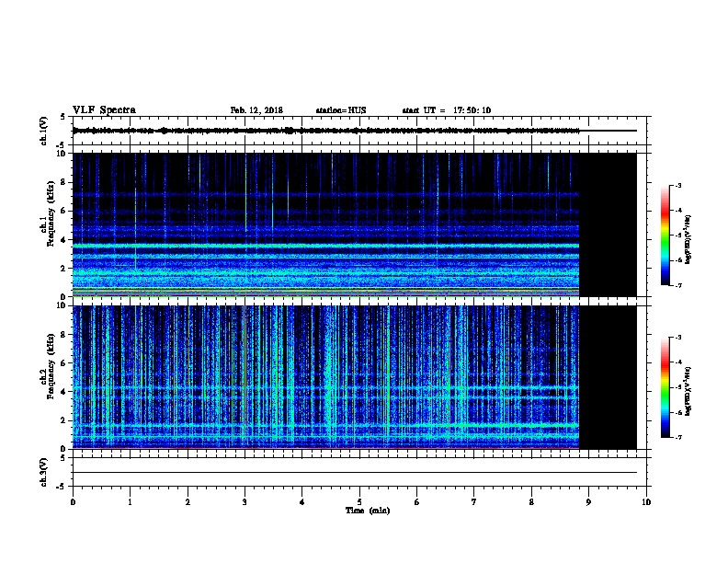The image size is (728, 563).
Task: Select the date text 'Feb. 12, 2018'
Action: (x=256, y=110)
